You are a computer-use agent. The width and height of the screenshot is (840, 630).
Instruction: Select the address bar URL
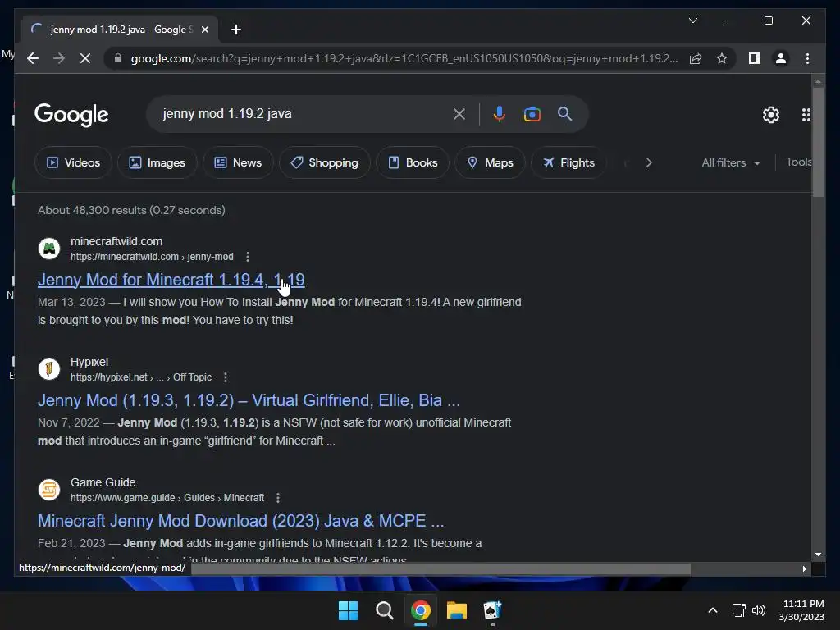click(x=404, y=58)
